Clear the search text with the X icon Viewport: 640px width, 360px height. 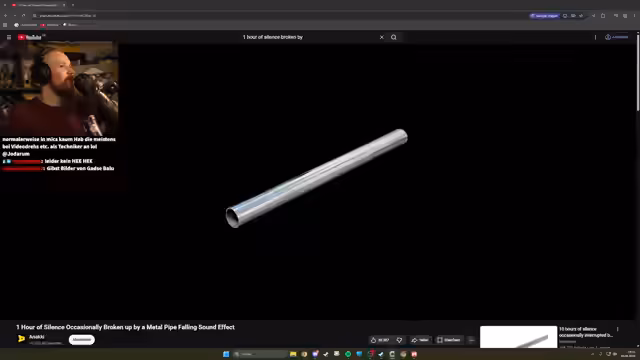pos(382,37)
